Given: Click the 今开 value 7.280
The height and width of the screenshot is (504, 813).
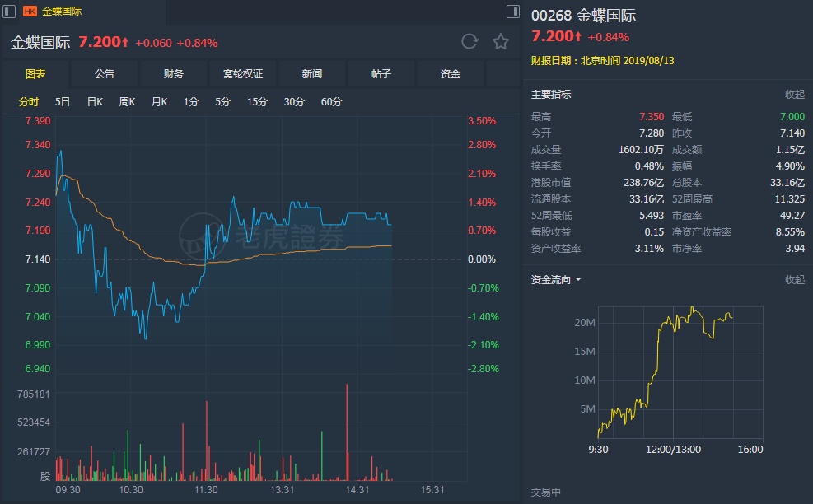Looking at the screenshot, I should 652,133.
